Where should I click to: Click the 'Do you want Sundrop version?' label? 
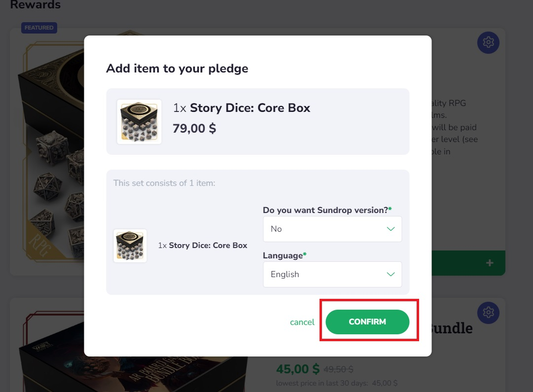(x=325, y=210)
